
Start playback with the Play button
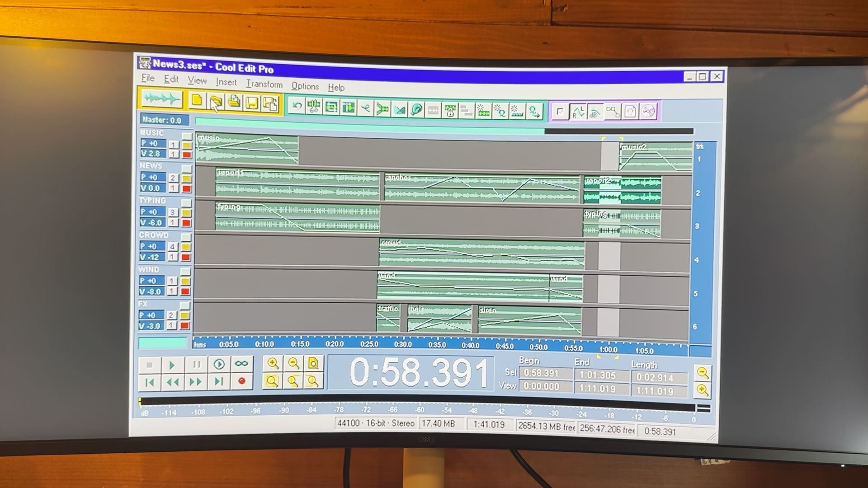tap(172, 365)
